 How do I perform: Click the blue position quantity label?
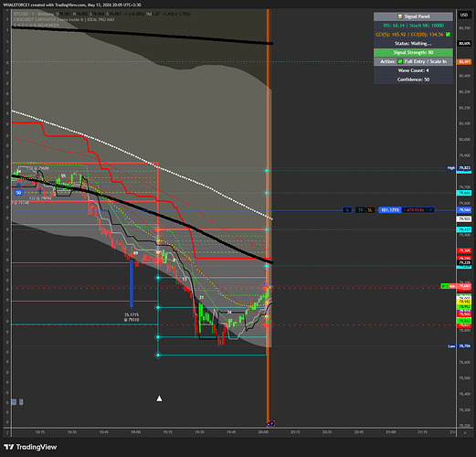(390, 210)
